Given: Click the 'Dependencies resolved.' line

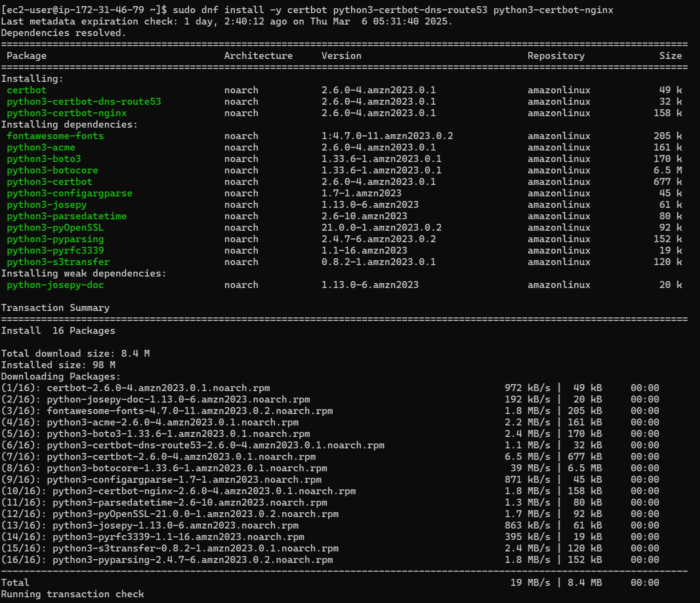Looking at the screenshot, I should (64, 33).
